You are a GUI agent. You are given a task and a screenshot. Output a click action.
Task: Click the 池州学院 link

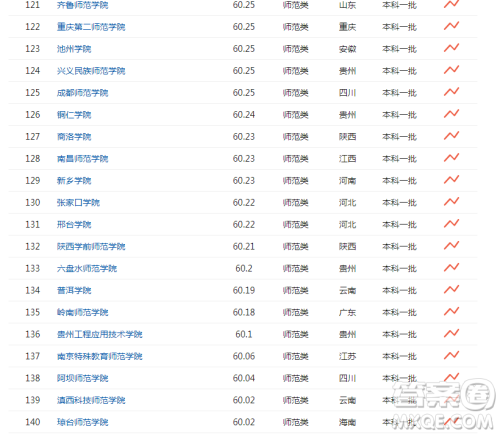click(x=74, y=49)
